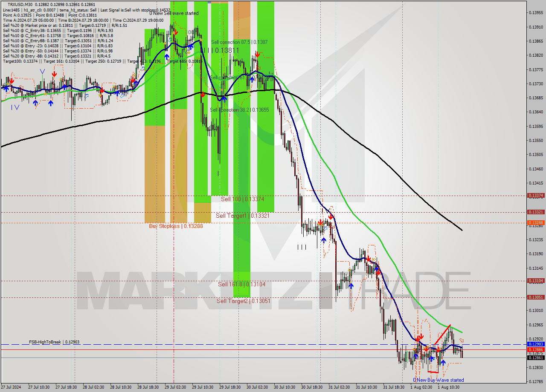
Task: Click the black 0.12861 current price tag
Action: pyautogui.click(x=536, y=357)
